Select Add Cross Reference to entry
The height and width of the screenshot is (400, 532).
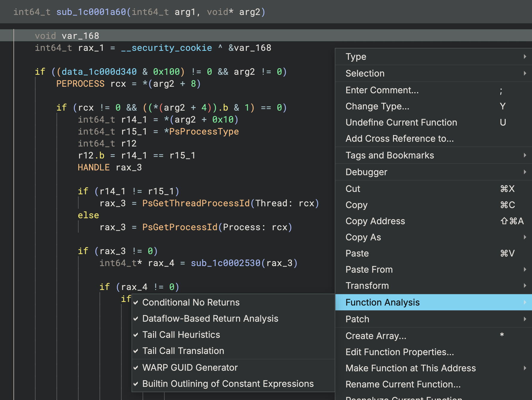[433, 138]
